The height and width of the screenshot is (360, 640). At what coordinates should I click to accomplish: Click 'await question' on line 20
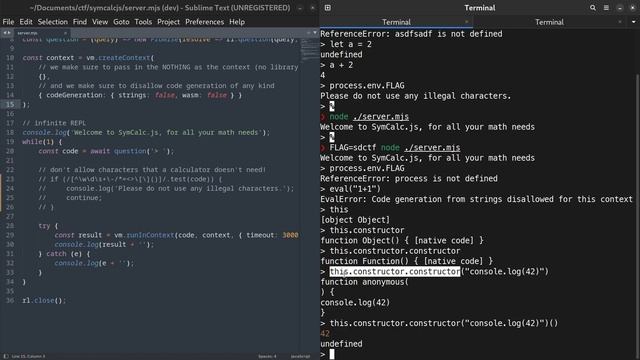pyautogui.click(x=118, y=151)
